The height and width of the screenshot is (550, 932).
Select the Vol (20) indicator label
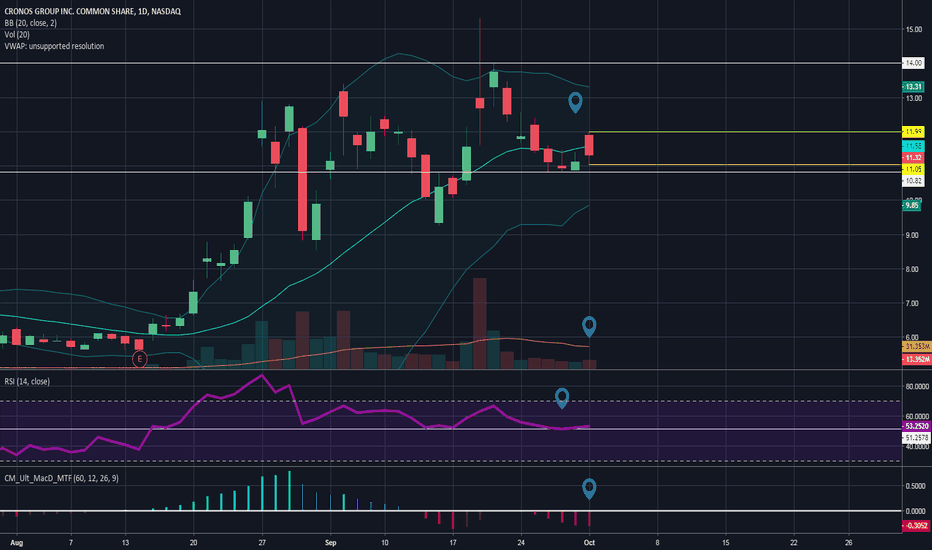[x=17, y=34]
